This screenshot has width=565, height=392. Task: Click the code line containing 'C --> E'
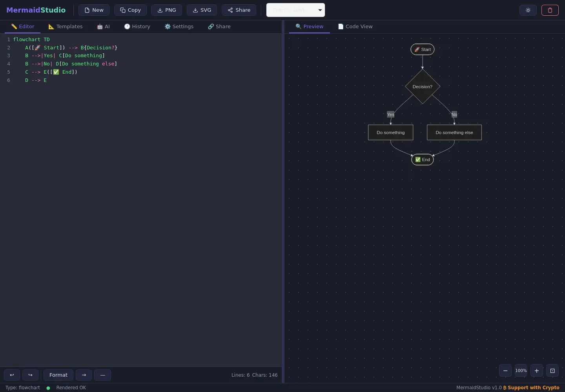pyautogui.click(x=51, y=72)
